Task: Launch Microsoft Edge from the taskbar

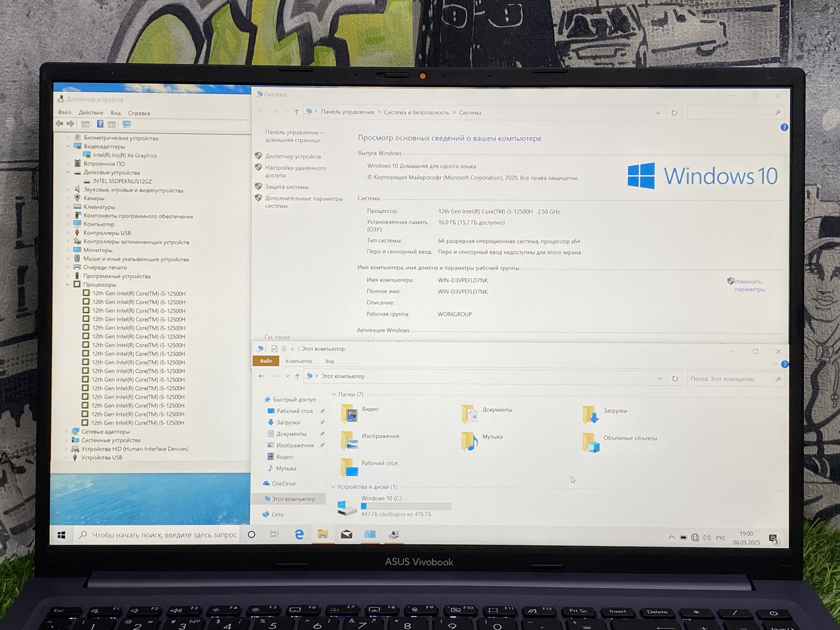Action: (299, 534)
